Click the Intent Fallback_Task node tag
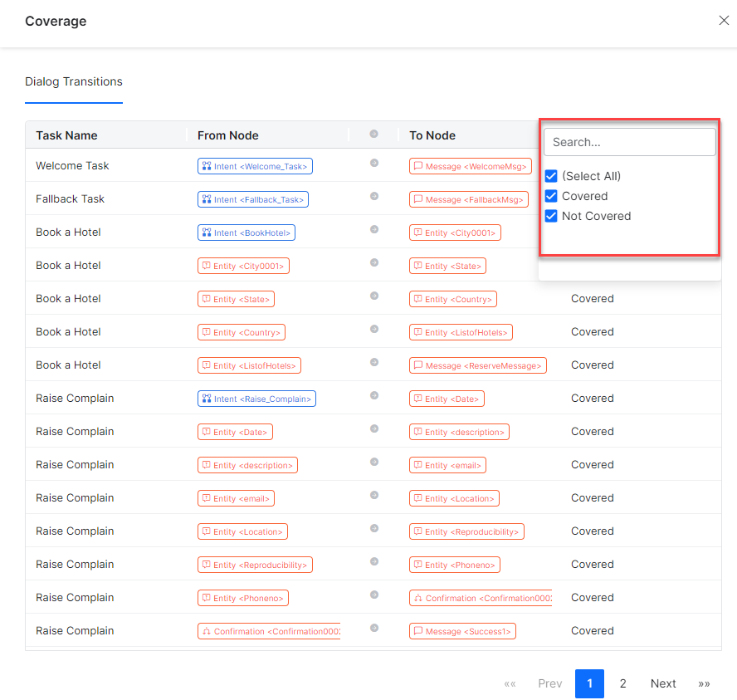The width and height of the screenshot is (737, 700). tap(253, 199)
